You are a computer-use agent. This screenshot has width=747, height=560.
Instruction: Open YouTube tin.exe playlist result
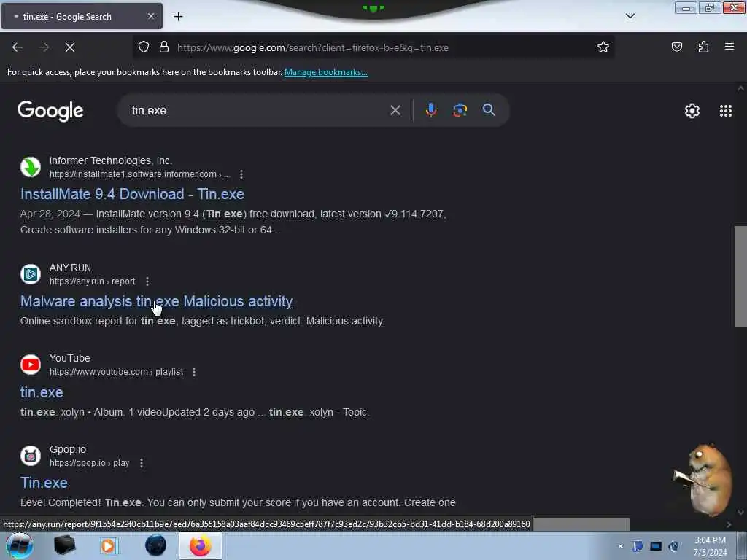point(42,392)
